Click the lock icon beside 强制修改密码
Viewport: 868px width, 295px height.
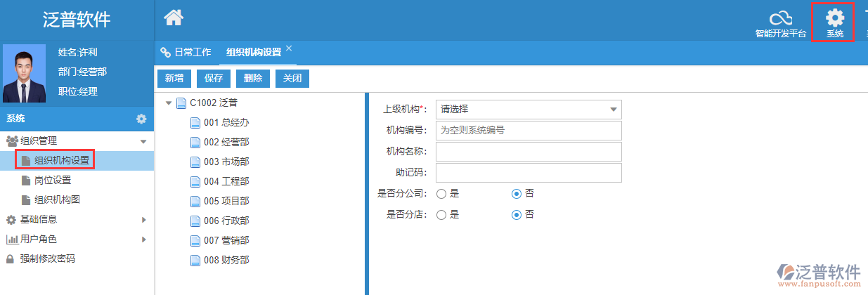[x=11, y=259]
